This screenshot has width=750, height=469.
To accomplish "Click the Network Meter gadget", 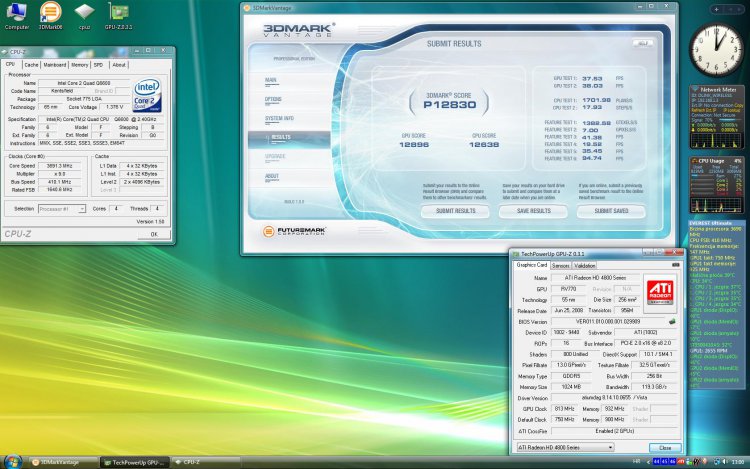I will pos(716,118).
